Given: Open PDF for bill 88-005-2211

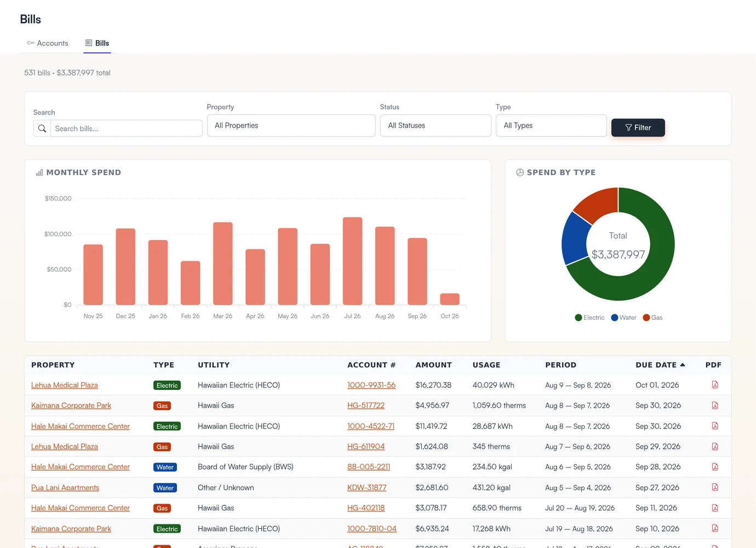Looking at the screenshot, I should point(715,467).
